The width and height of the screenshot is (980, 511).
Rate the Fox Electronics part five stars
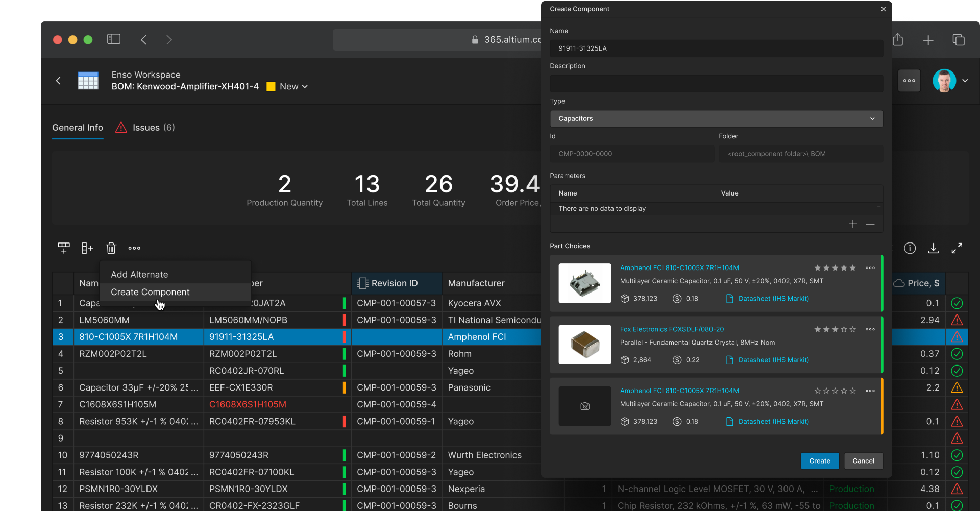tap(853, 329)
